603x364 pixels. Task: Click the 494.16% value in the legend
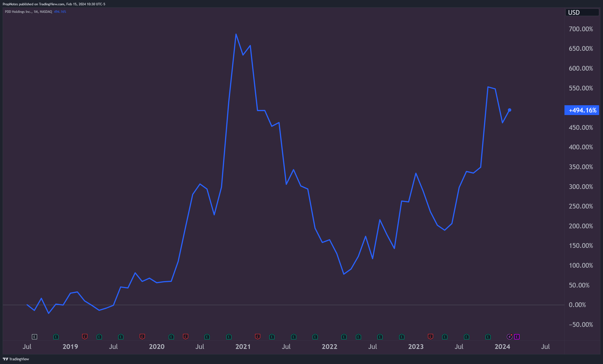coord(60,12)
